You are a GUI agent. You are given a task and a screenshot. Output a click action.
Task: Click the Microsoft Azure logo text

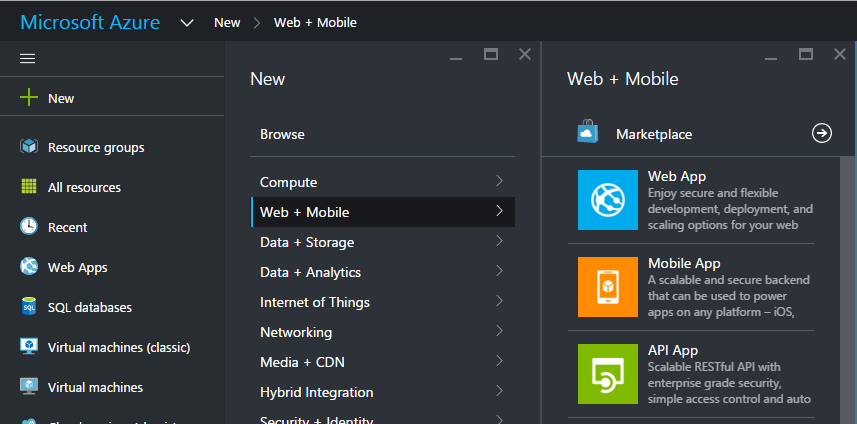(x=90, y=22)
